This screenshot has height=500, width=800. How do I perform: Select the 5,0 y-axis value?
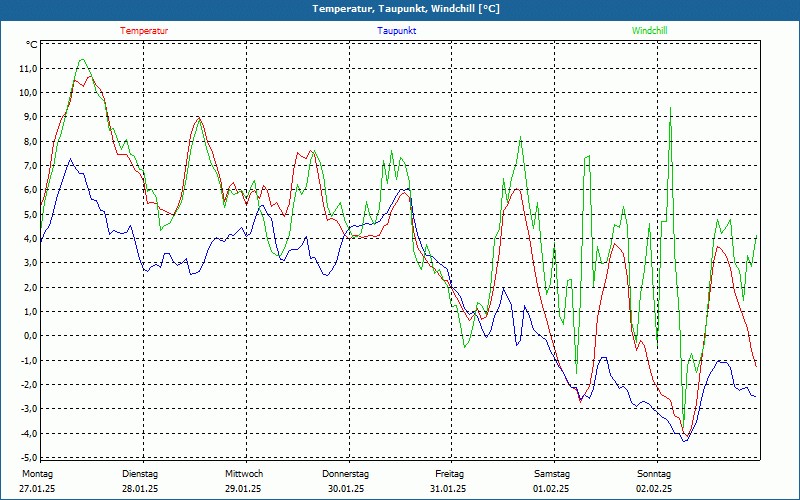(x=29, y=214)
